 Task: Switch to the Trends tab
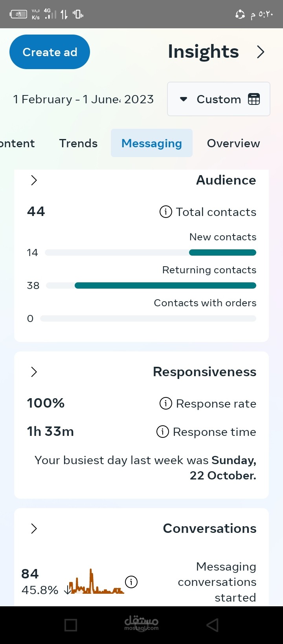[78, 143]
